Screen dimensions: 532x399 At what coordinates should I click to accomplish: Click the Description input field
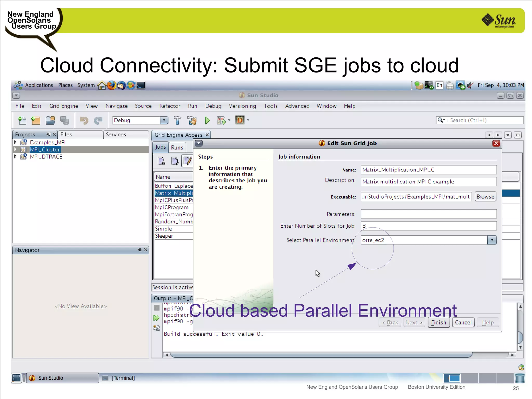429,182
